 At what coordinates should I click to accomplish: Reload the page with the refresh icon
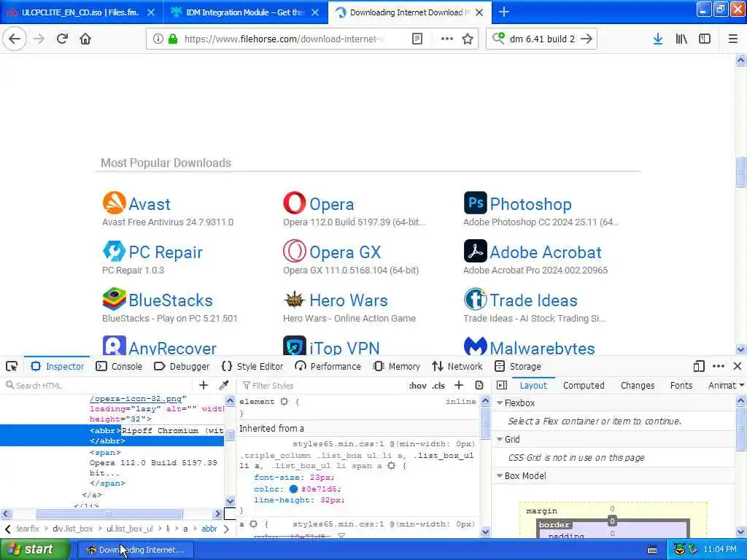pyautogui.click(x=62, y=39)
